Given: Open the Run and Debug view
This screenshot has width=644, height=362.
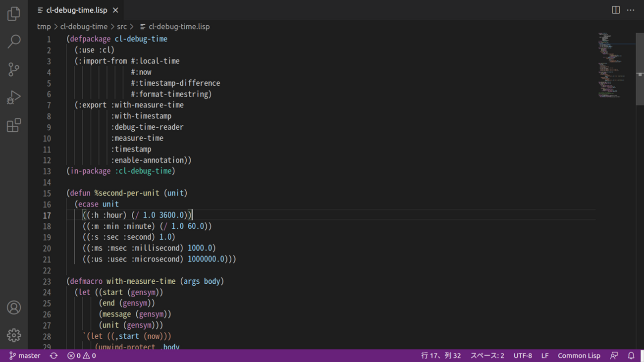Looking at the screenshot, I should click(x=14, y=98).
